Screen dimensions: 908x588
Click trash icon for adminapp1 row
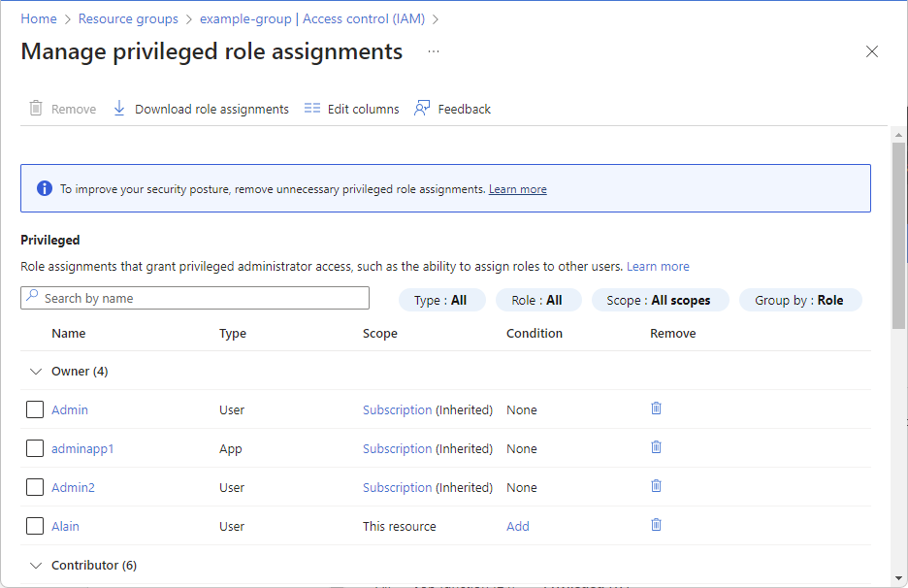click(x=656, y=447)
